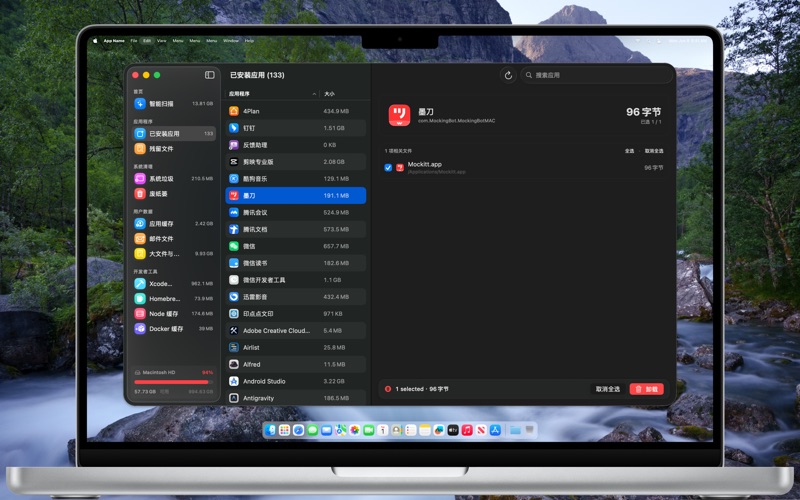
Task: Click the Macintosh HD usage bar
Action: (x=172, y=382)
